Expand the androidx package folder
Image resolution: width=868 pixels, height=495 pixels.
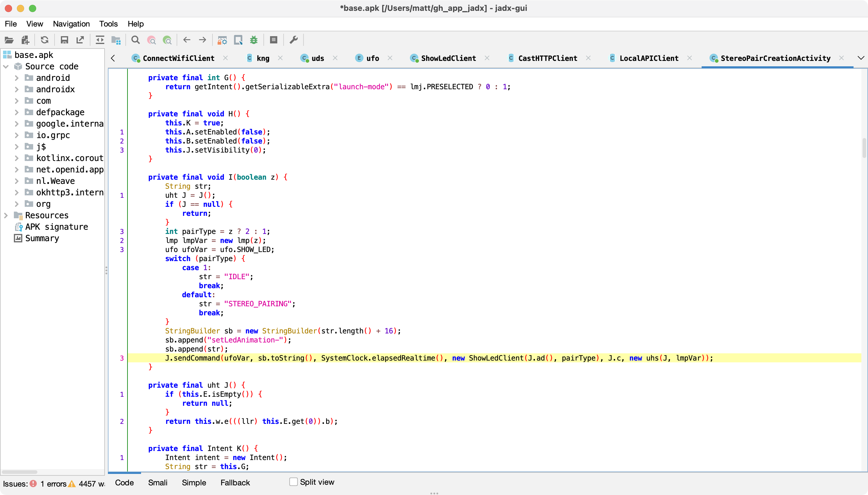pos(16,90)
